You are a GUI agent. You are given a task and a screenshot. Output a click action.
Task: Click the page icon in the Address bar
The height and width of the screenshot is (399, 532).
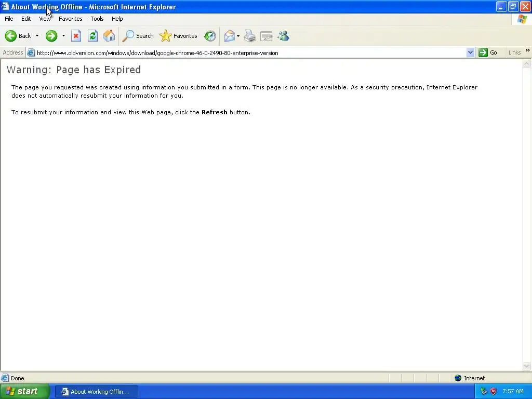pyautogui.click(x=31, y=52)
